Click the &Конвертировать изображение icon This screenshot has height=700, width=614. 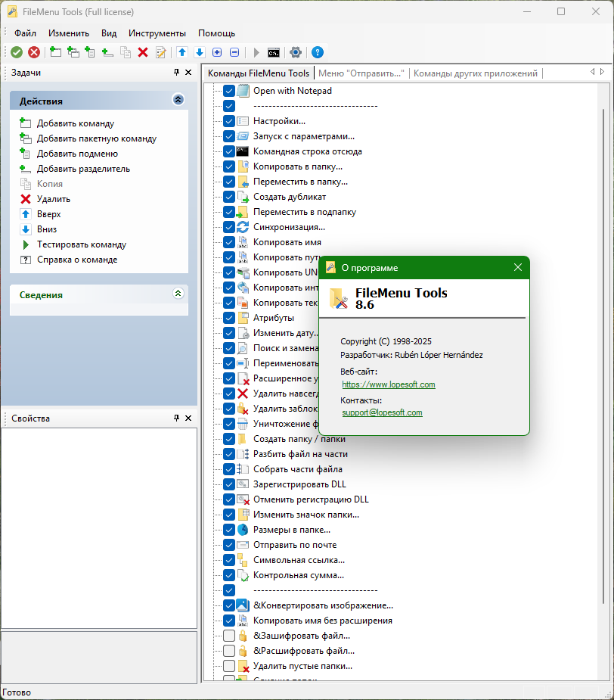(243, 605)
